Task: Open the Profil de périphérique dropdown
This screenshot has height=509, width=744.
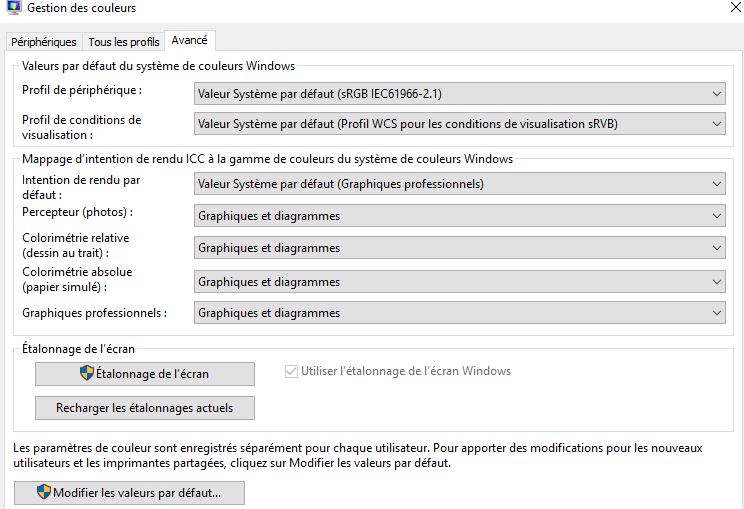Action: pyautogui.click(x=459, y=94)
